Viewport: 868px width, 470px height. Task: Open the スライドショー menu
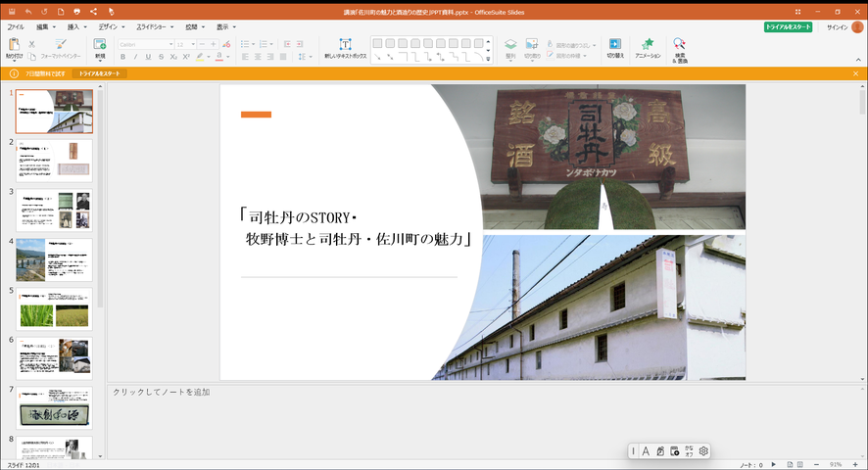155,26
